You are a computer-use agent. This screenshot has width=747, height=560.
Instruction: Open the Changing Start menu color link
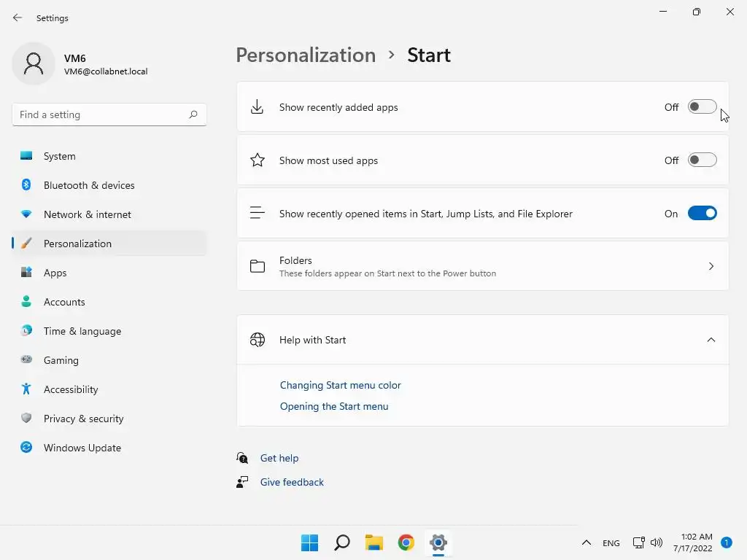pos(341,385)
